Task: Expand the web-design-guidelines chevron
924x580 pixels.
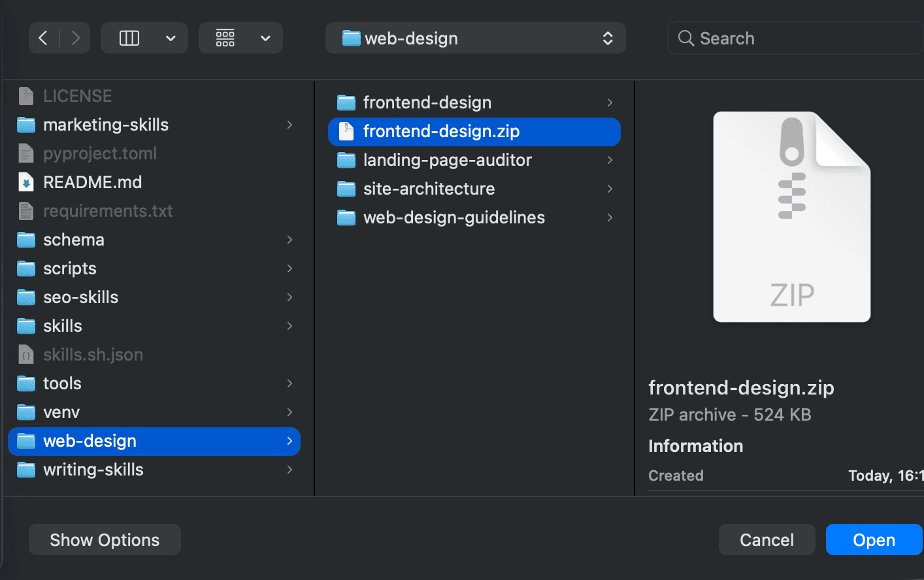Action: 610,217
